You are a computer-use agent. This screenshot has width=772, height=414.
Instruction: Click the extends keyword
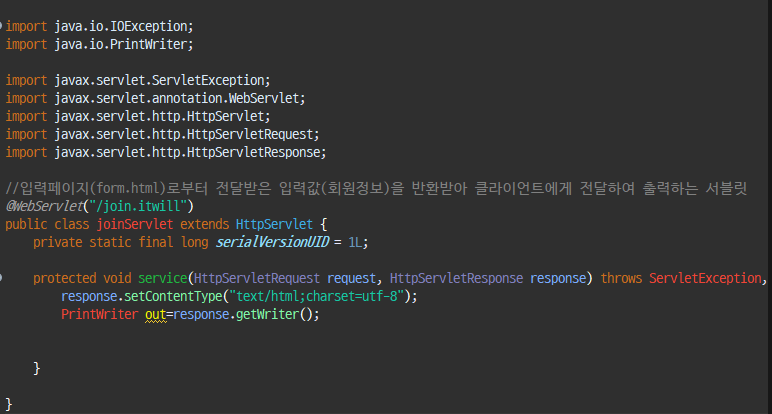204,224
